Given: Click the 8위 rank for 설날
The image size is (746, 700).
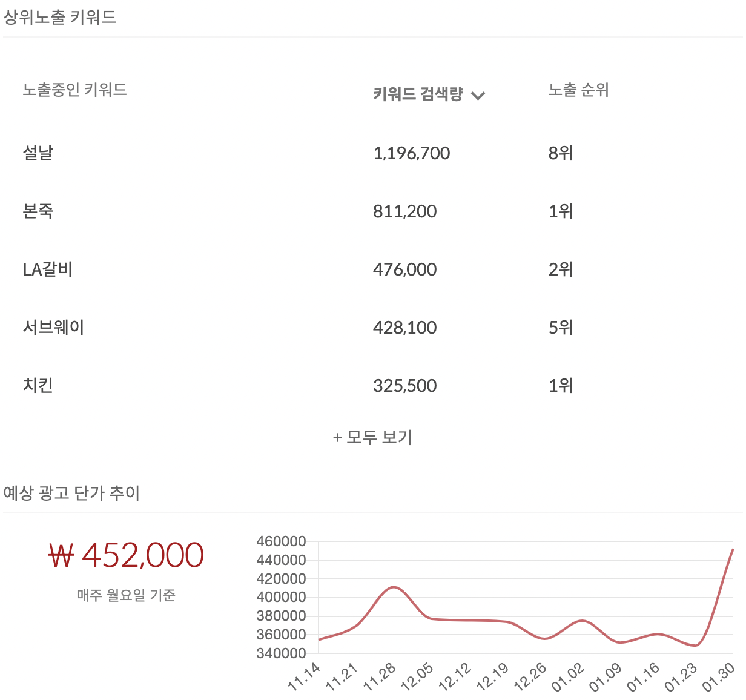Looking at the screenshot, I should tap(561, 154).
